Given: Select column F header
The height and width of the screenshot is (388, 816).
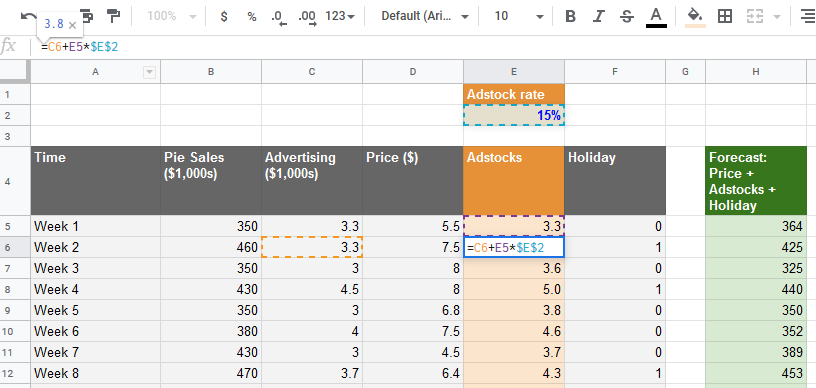Looking at the screenshot, I should click(615, 72).
